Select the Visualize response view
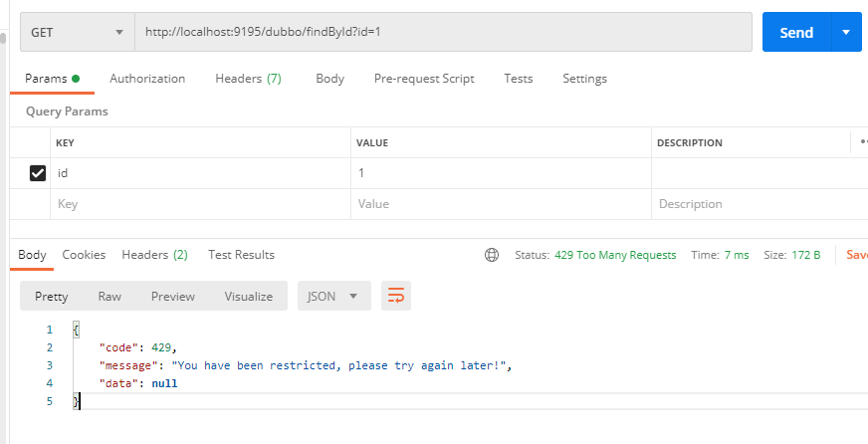Screen dimensions: 868x444 pos(249,296)
